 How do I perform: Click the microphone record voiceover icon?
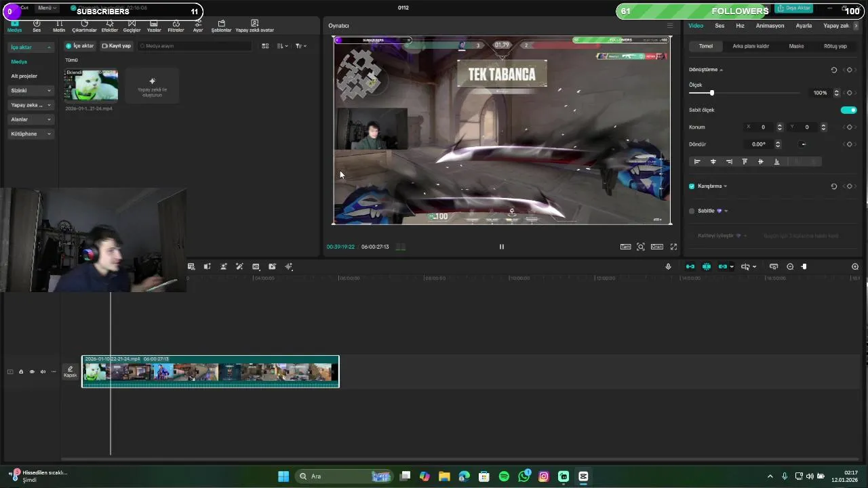[x=668, y=266]
